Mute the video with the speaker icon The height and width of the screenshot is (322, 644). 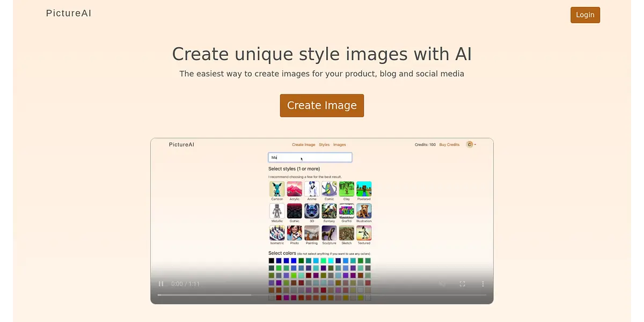442,284
